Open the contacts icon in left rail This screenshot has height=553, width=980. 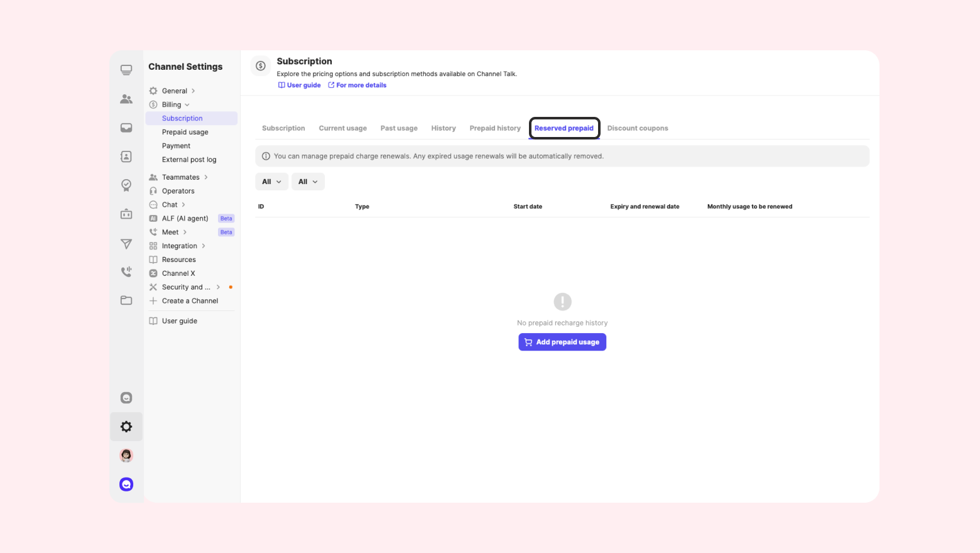click(x=126, y=156)
